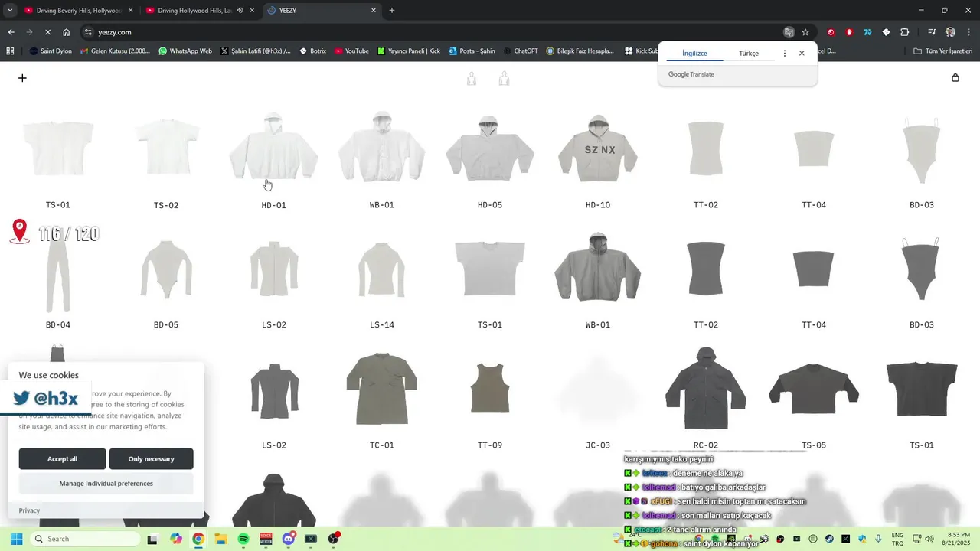Open Spotify from the taskbar

[x=243, y=539]
